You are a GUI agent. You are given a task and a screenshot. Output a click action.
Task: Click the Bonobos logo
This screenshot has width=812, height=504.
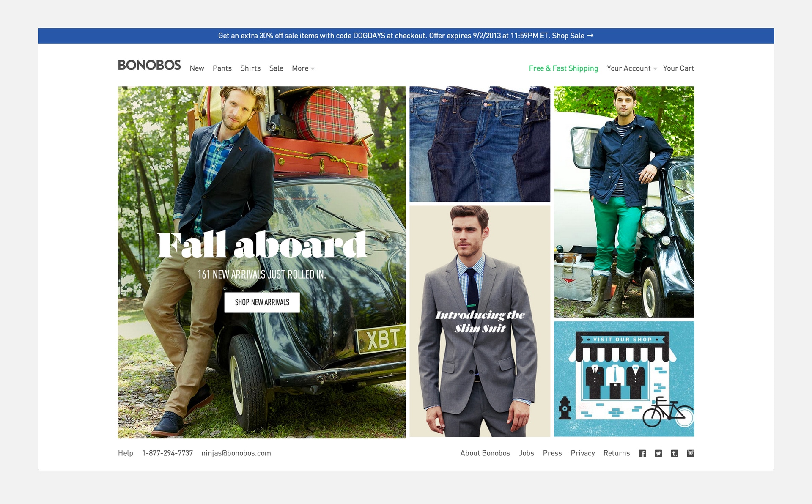(x=149, y=66)
